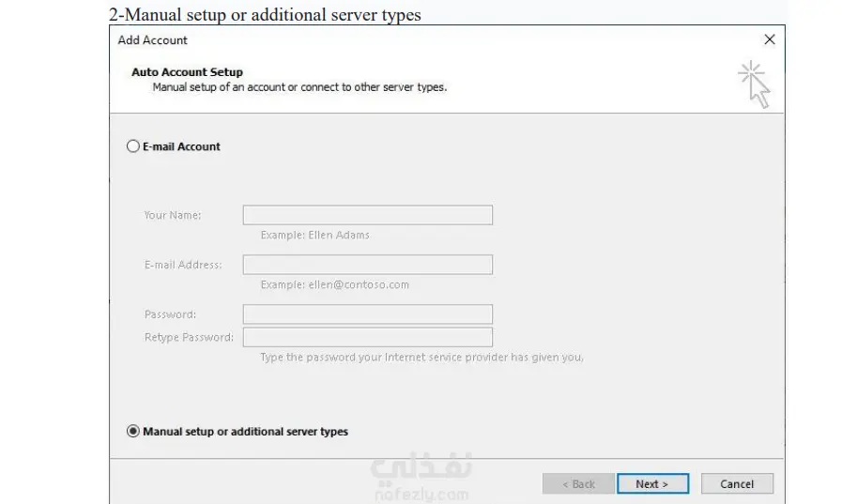This screenshot has width=842, height=504.
Task: Choose Manual setup or additional server types
Action: click(133, 432)
